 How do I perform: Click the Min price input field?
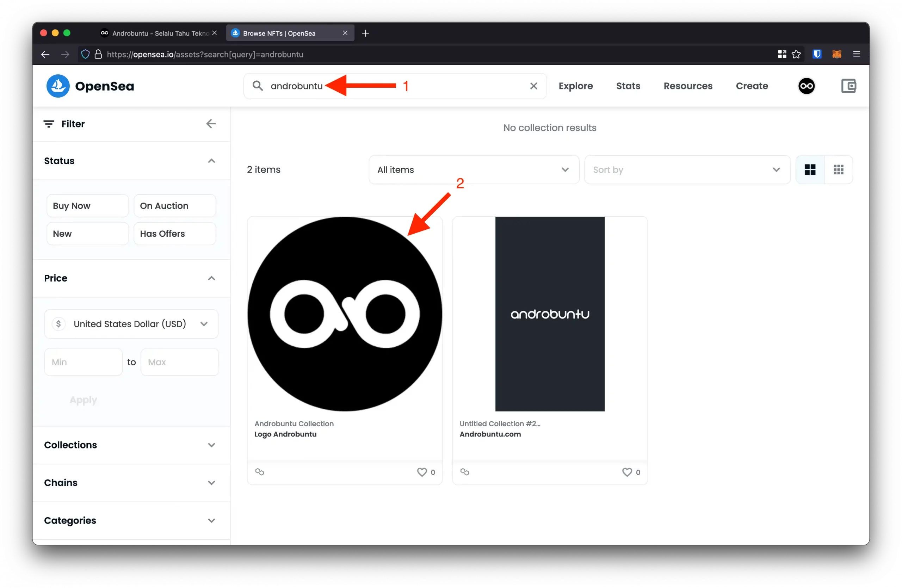(x=83, y=362)
